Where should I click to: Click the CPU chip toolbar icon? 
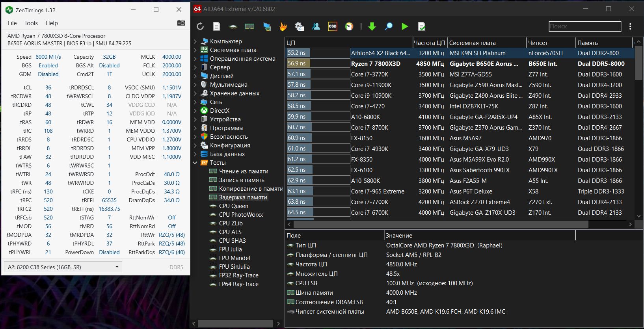[x=233, y=27]
